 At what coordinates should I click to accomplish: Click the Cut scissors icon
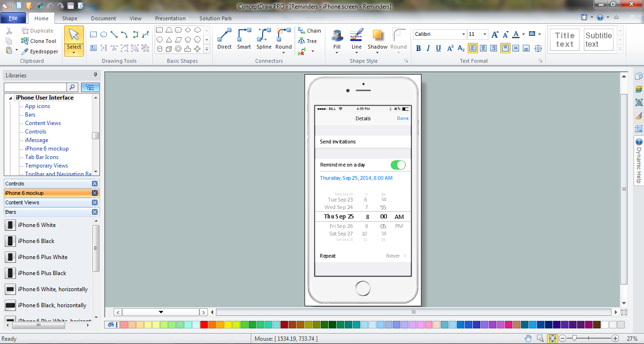9,31
